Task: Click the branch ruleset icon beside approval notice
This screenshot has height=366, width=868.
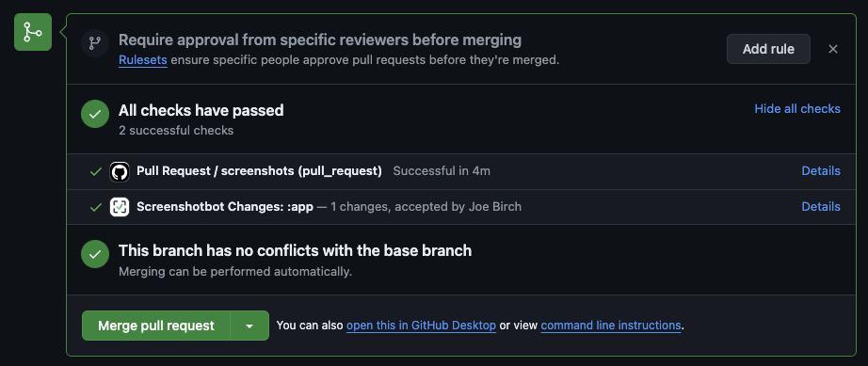Action: [x=95, y=43]
